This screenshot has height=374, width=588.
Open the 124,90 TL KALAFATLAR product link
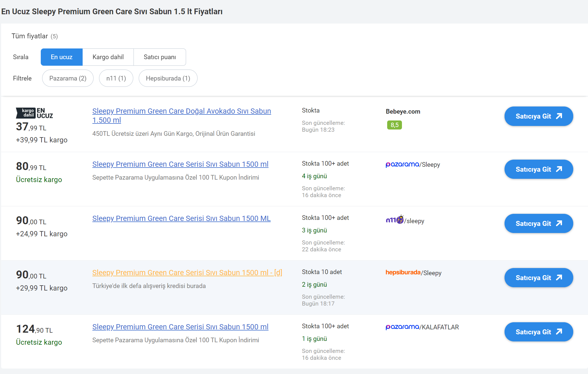[180, 327]
